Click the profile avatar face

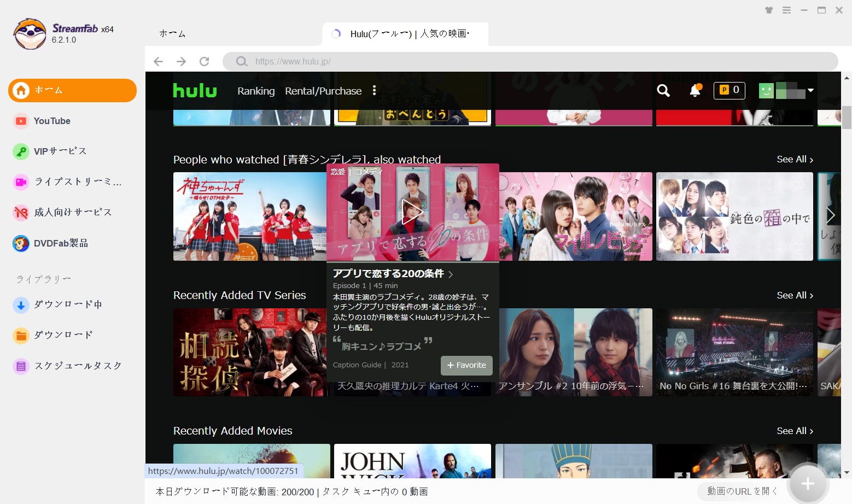tap(767, 91)
